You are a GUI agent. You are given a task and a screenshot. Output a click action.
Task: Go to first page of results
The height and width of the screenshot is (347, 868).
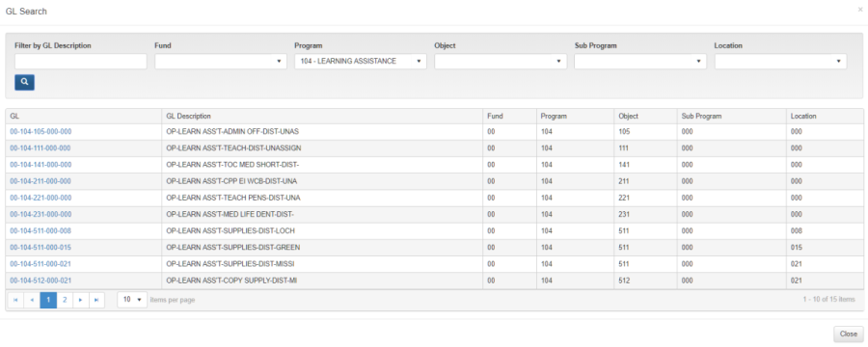tap(15, 300)
